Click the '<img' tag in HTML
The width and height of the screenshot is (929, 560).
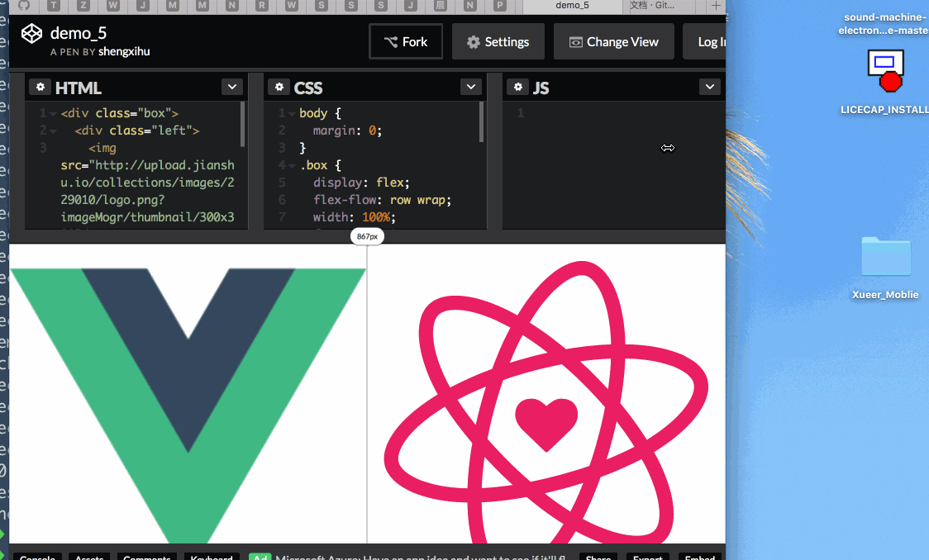pos(102,148)
